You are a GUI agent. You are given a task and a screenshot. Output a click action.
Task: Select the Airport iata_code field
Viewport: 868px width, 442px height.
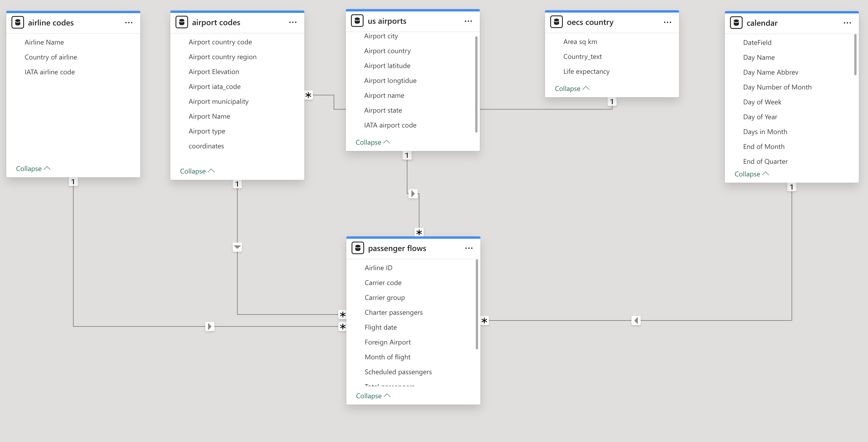click(x=214, y=87)
